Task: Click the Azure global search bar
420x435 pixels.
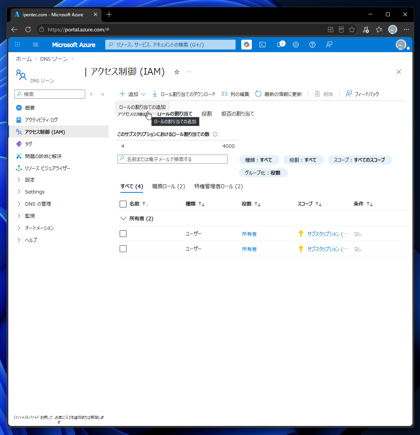Action: 170,45
